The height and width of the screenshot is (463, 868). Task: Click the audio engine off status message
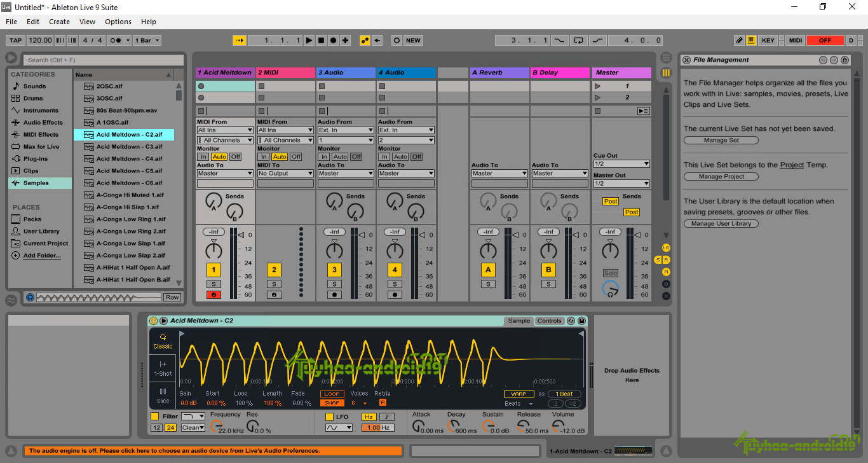tap(214, 451)
